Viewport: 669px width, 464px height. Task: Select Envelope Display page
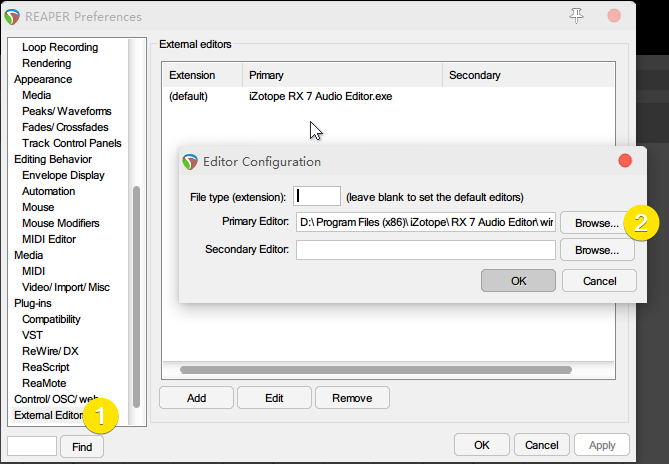(63, 175)
